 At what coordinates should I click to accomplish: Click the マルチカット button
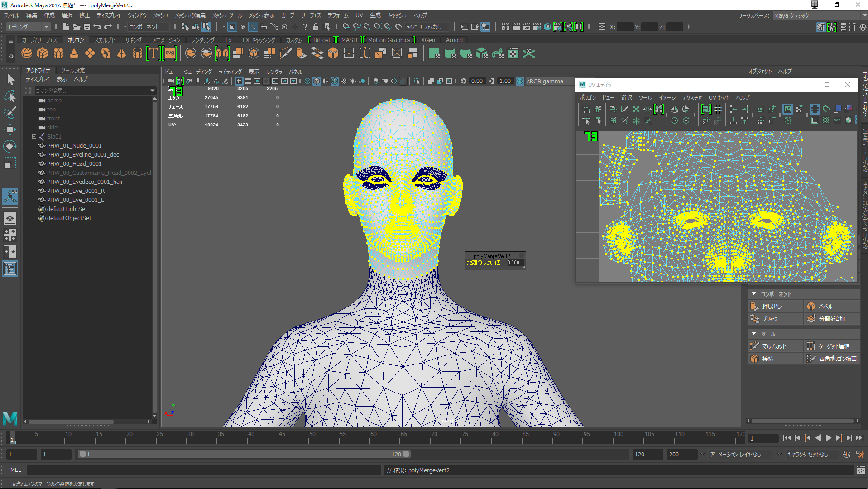774,346
